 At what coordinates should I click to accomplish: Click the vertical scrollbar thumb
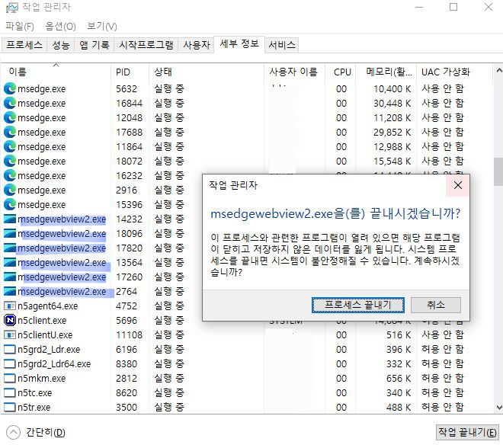[x=498, y=172]
